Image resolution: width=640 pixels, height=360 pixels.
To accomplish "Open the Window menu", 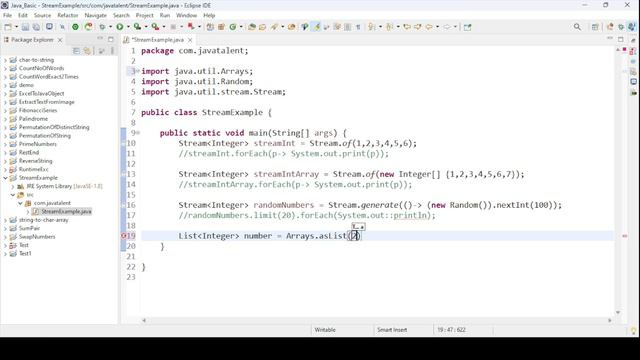I will point(187,15).
